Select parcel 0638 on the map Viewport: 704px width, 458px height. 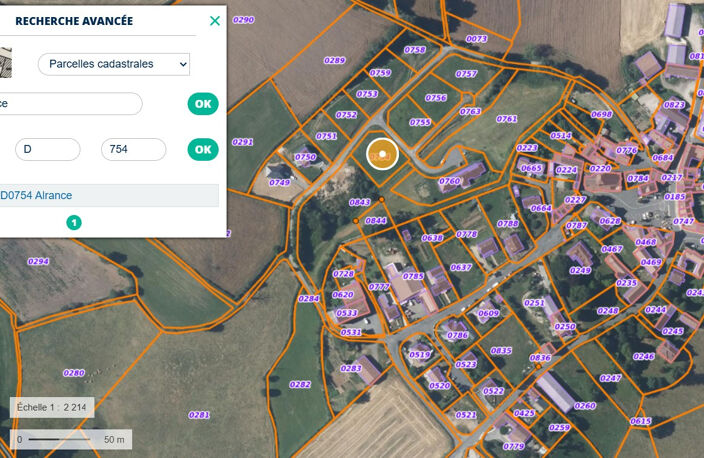432,238
